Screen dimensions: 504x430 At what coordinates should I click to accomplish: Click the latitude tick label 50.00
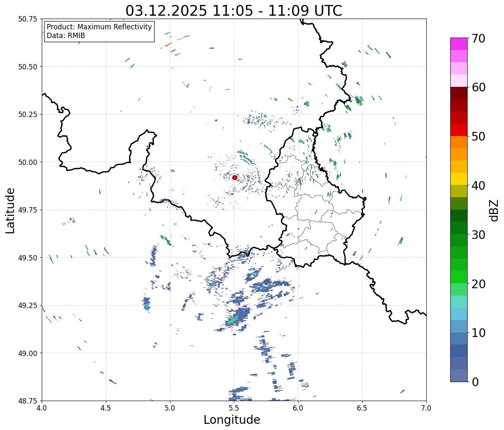pos(28,162)
